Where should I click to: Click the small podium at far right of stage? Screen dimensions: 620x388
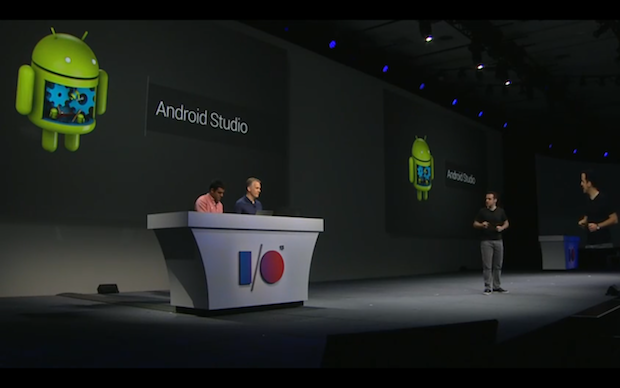pyautogui.click(x=559, y=252)
